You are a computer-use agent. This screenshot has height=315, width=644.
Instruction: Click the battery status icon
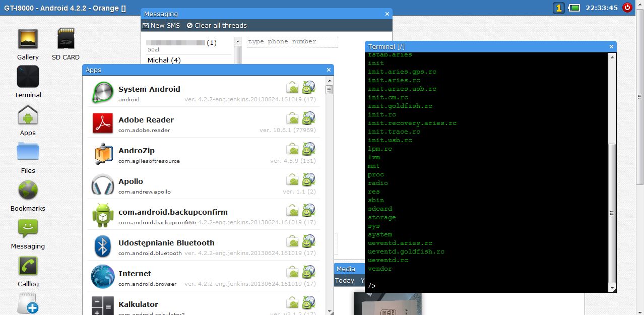pos(574,8)
